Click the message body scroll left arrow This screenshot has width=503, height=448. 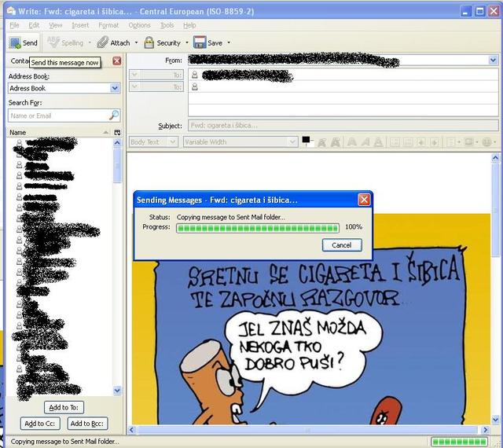point(131,430)
